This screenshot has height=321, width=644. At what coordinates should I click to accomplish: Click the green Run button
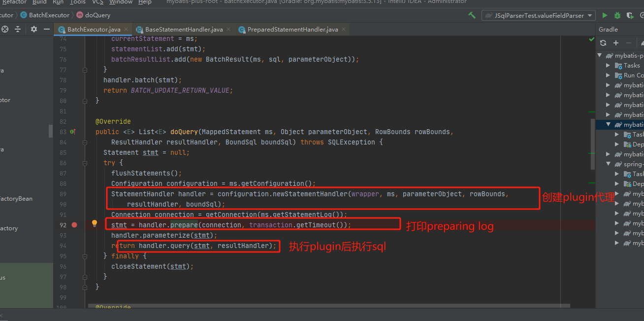(x=605, y=15)
